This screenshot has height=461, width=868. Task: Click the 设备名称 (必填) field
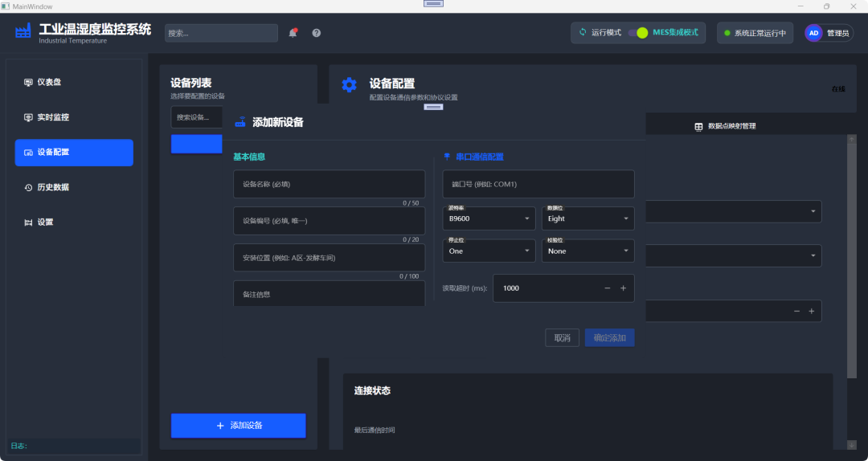tap(329, 184)
